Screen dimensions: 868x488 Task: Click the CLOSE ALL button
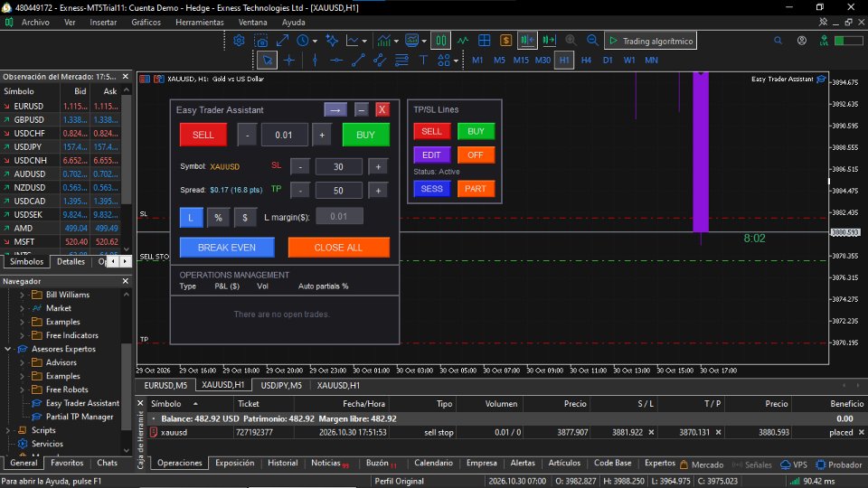(338, 248)
